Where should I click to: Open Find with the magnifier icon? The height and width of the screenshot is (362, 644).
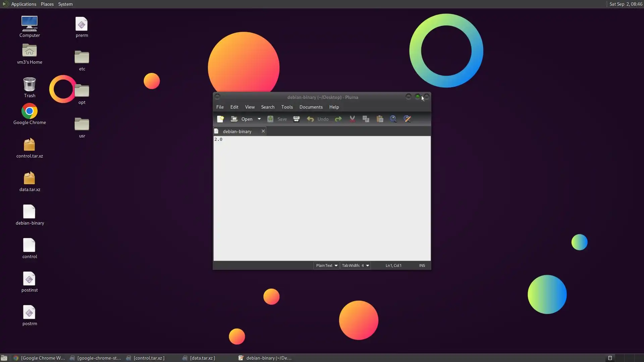(393, 119)
